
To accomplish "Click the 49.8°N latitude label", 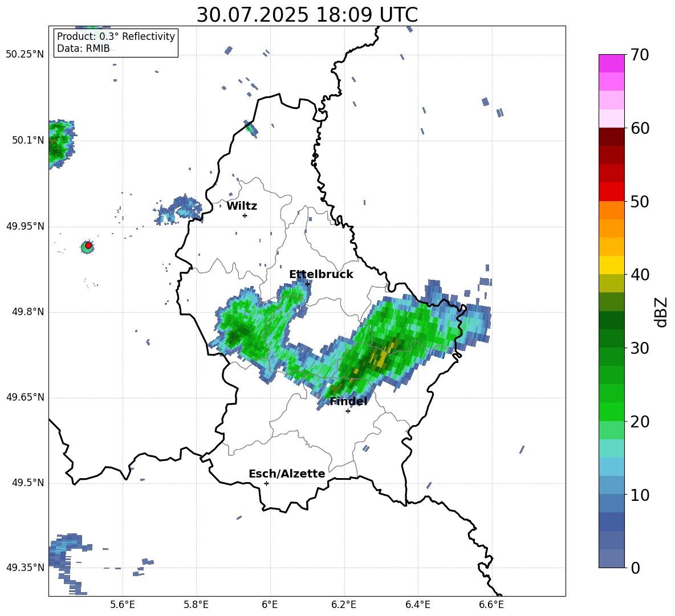I will (27, 312).
